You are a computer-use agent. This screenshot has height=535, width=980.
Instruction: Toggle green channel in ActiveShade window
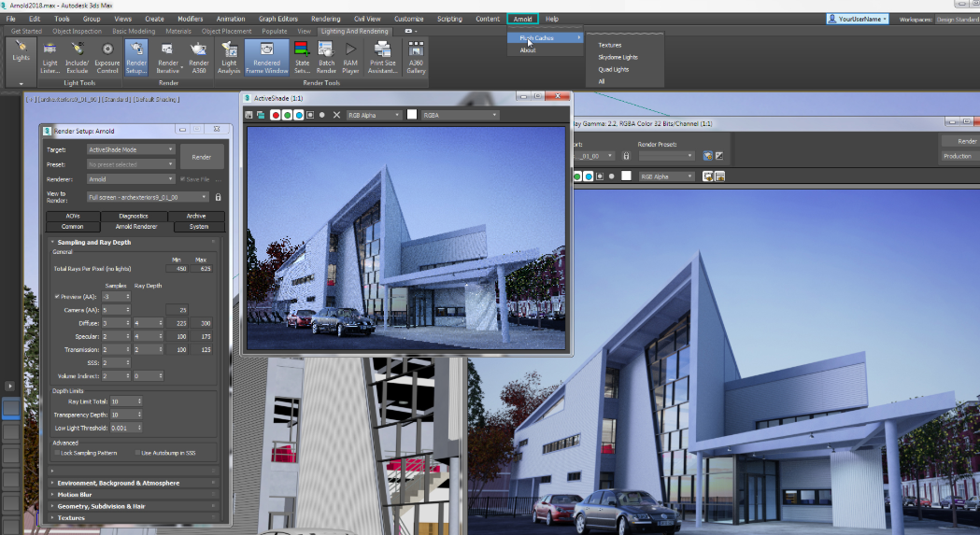[287, 115]
